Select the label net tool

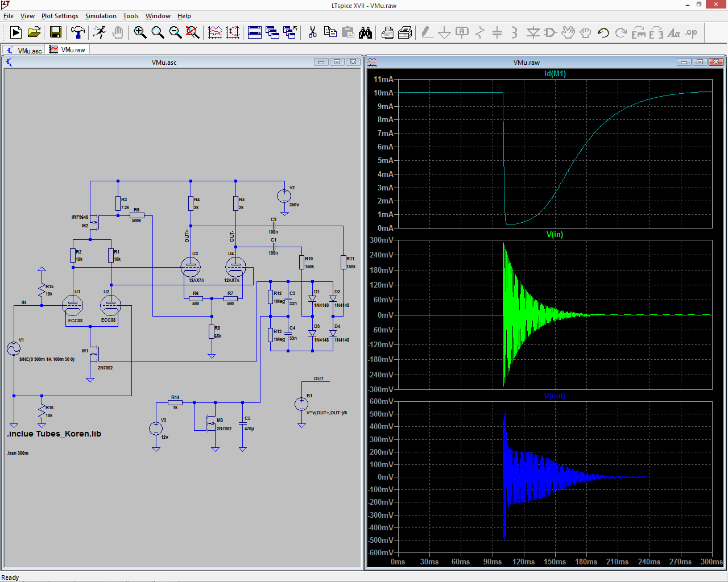coord(462,32)
